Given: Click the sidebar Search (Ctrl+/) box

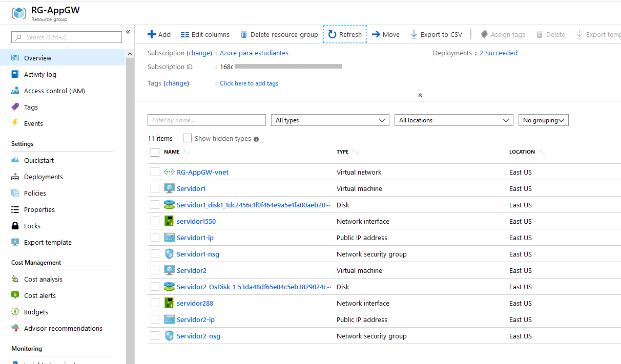Looking at the screenshot, I should pos(67,37).
